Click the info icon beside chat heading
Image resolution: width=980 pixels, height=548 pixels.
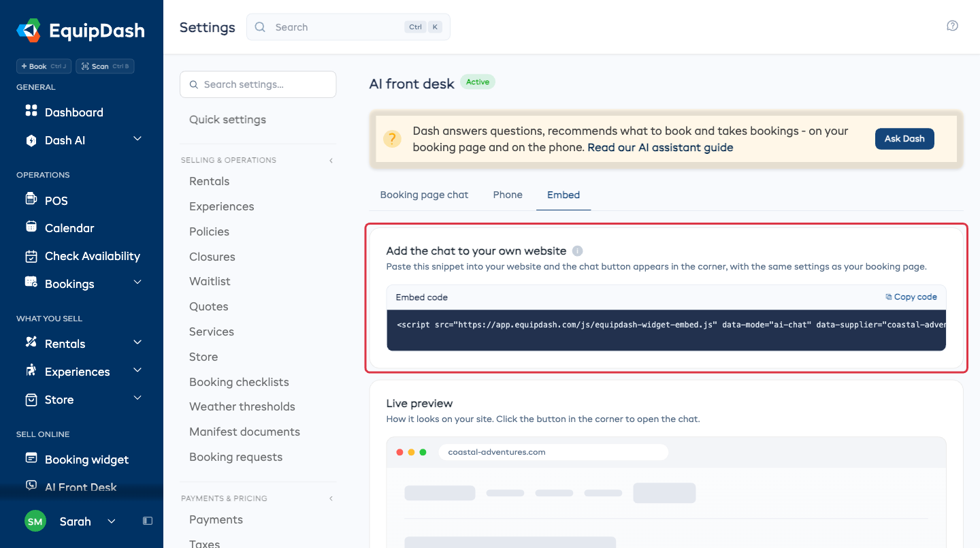pos(577,251)
